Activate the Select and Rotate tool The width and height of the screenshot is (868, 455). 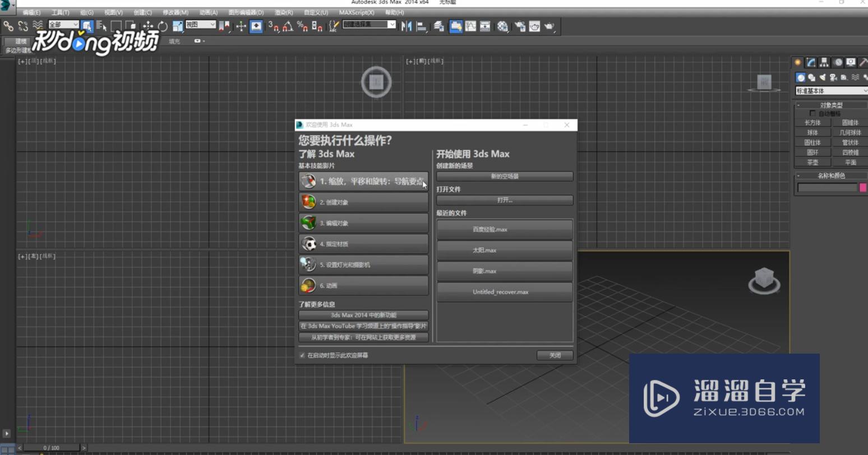[163, 26]
